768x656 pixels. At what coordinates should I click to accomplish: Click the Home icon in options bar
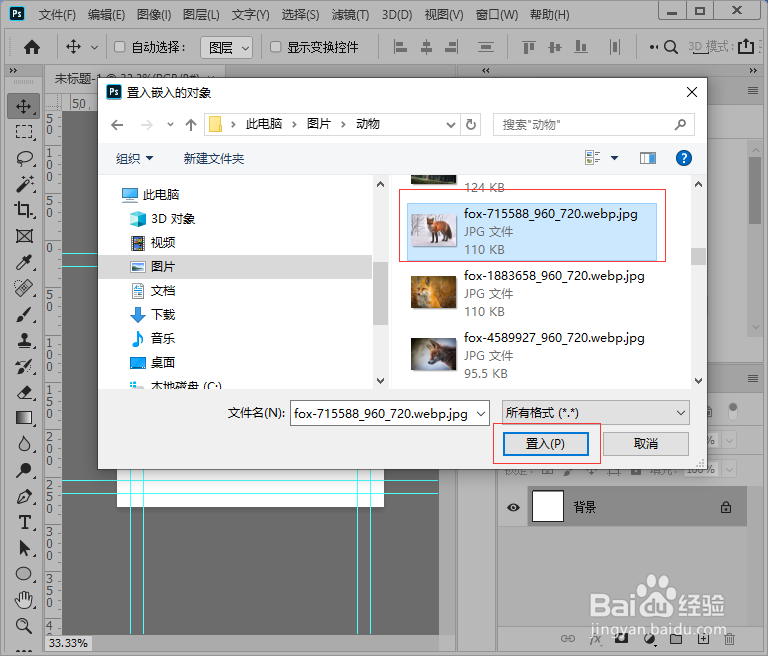point(32,47)
